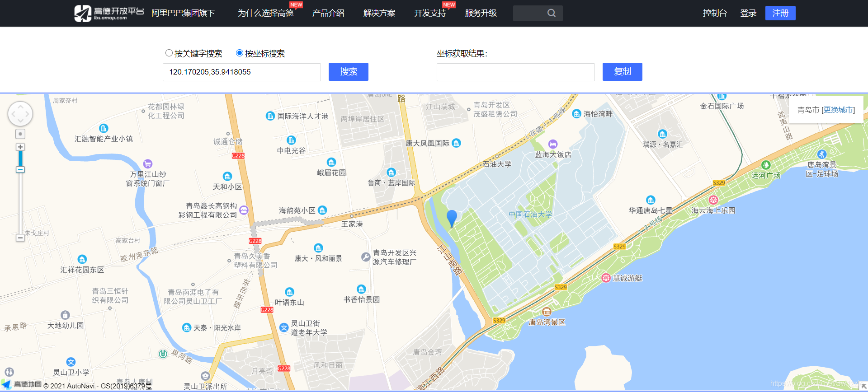Click the blue 复制 button

[x=623, y=72]
